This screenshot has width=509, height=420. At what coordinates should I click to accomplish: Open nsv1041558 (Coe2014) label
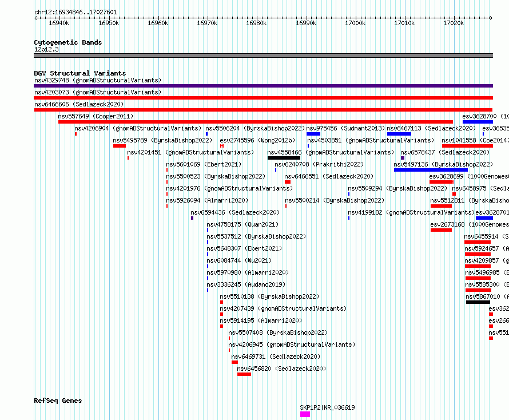(475, 140)
